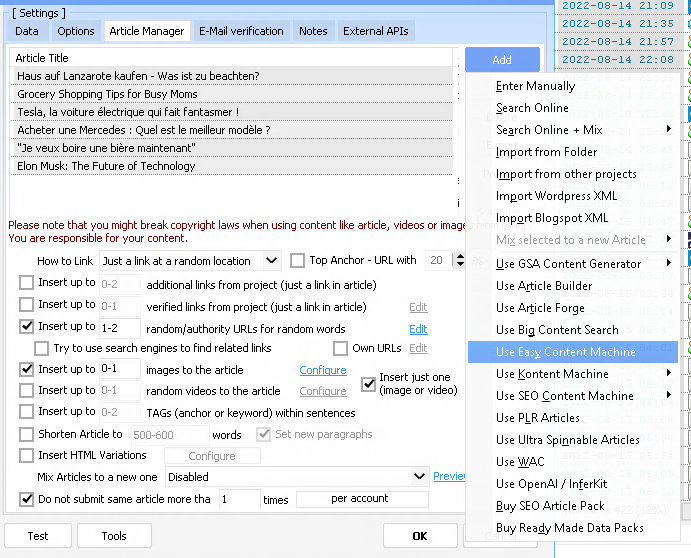Select the Tesla, la voiture électrique article
Screen dimensions: 691x558
point(232,112)
